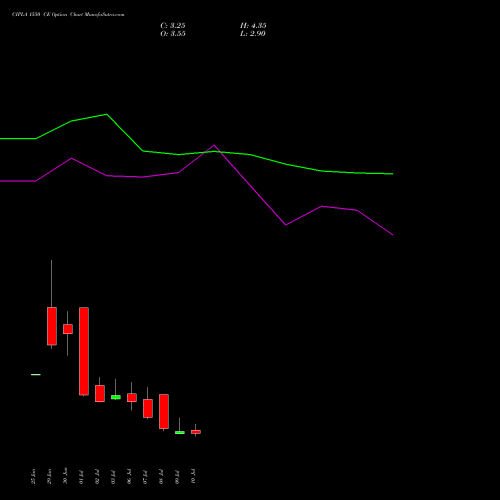Screen dimensions: 500x500
Task: Select the green candle for 09 Jul
Action: tap(180, 432)
